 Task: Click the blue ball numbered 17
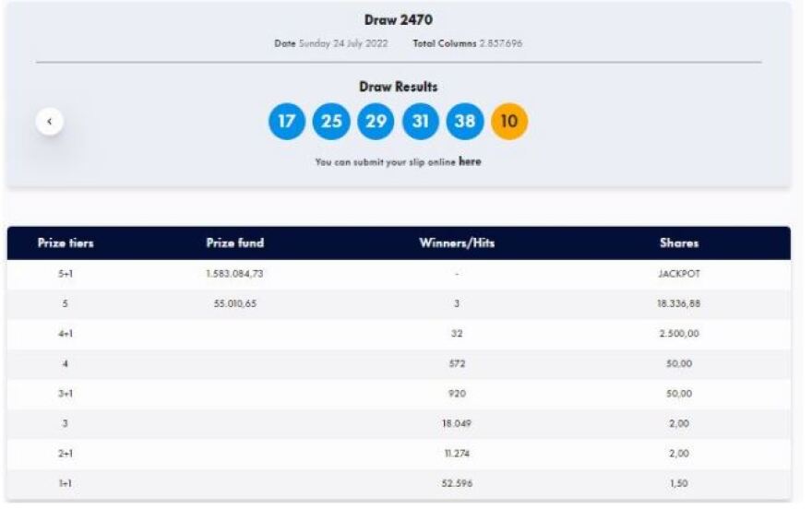pyautogui.click(x=287, y=121)
